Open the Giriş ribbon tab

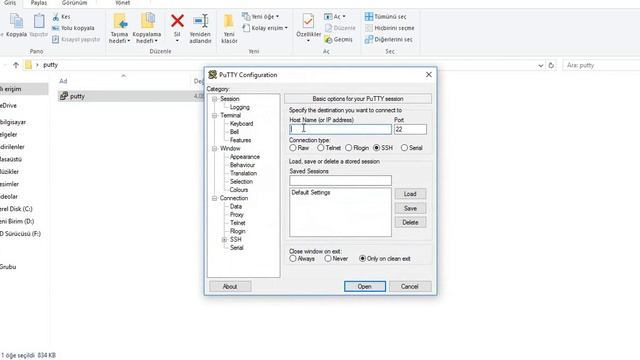10,3
